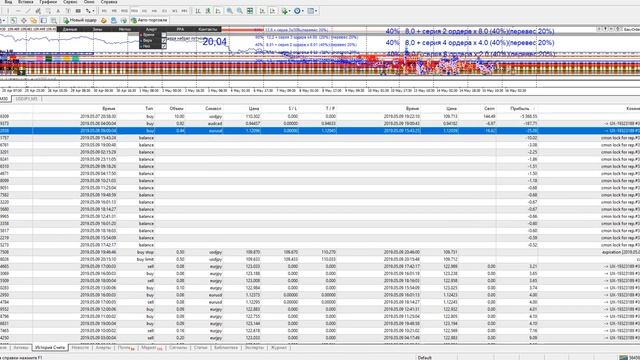Open Контакты in chart panel menu
The height and width of the screenshot is (360, 640).
point(208,29)
